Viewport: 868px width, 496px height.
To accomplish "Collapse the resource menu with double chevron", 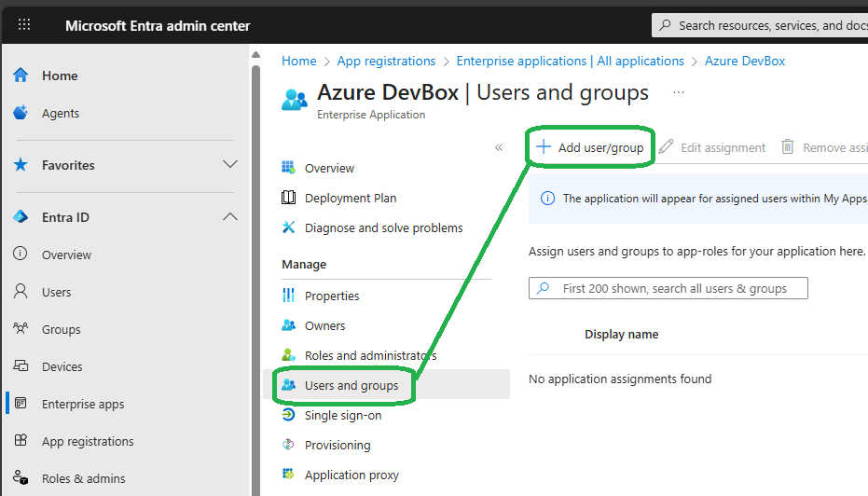I will click(499, 147).
